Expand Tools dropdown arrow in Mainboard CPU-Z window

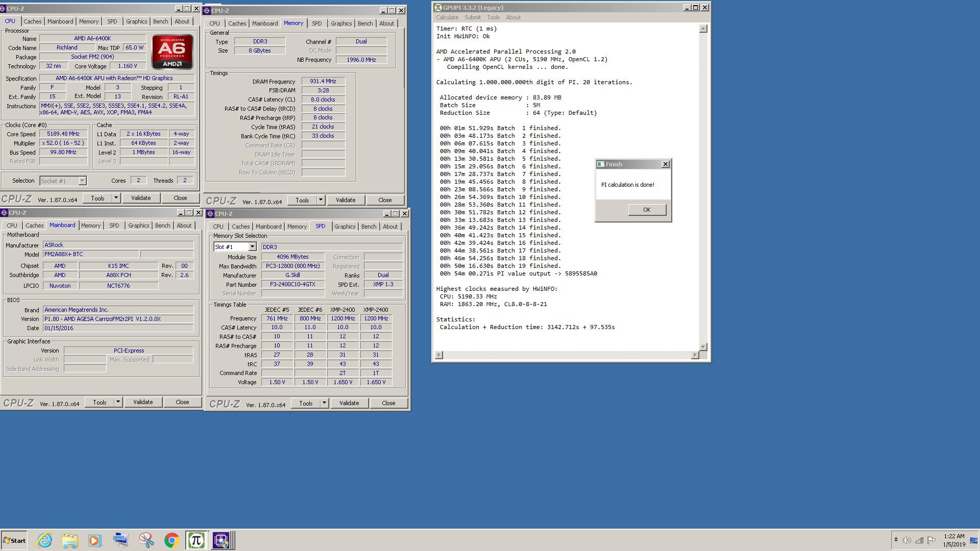pyautogui.click(x=118, y=402)
